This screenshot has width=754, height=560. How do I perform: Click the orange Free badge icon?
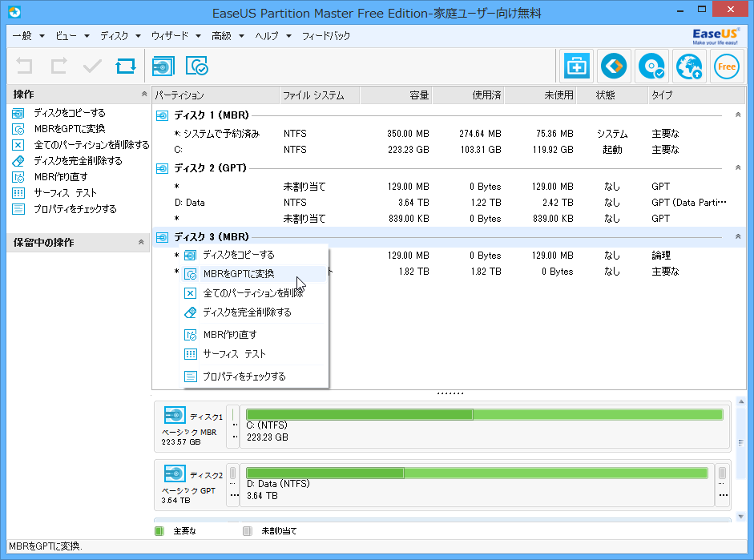[727, 66]
